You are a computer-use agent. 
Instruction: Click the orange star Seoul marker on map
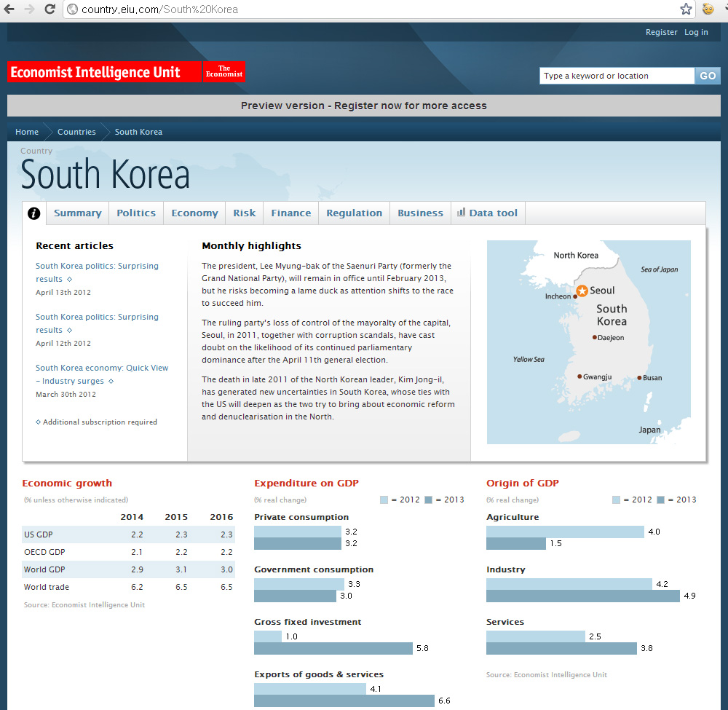(582, 291)
